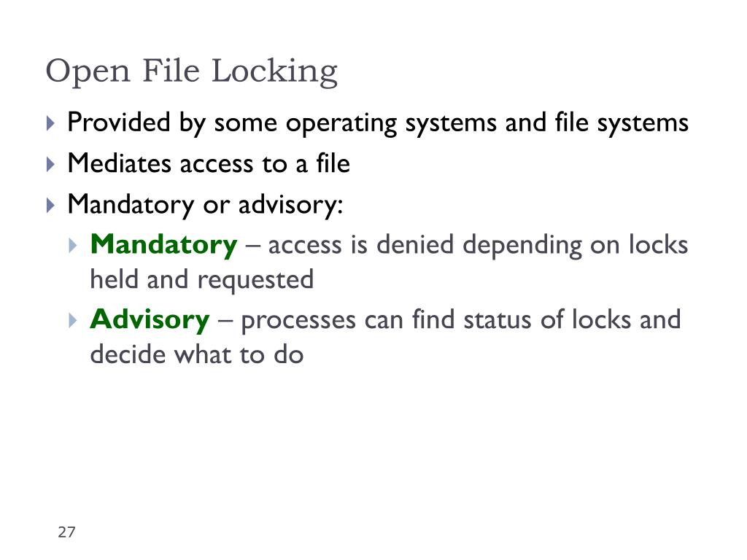The height and width of the screenshot is (560, 747).
Task: Click the bold green word 'Mandatory'
Action: point(163,245)
